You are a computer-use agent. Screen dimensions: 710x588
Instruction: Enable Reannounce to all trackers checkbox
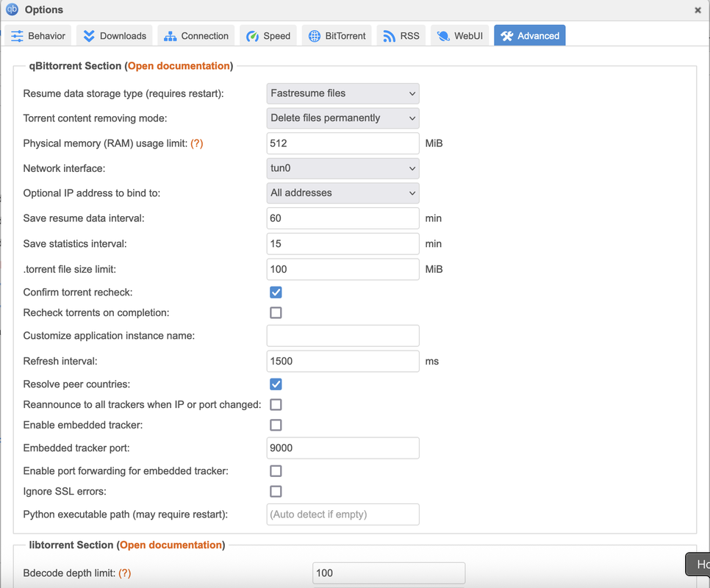click(276, 405)
